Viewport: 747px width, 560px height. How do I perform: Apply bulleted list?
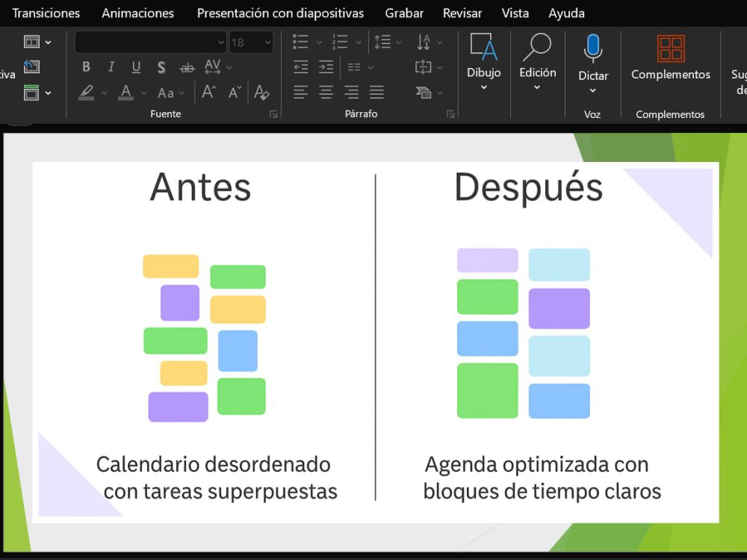[x=300, y=41]
